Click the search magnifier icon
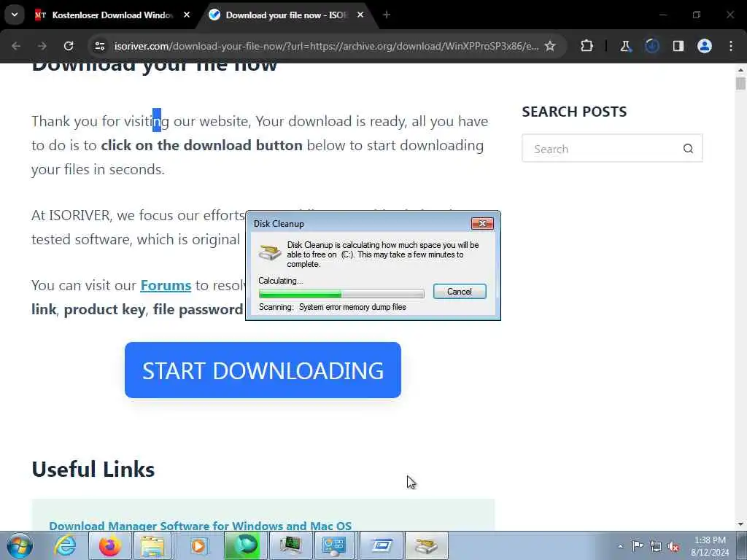This screenshot has height=560, width=747. click(x=688, y=149)
